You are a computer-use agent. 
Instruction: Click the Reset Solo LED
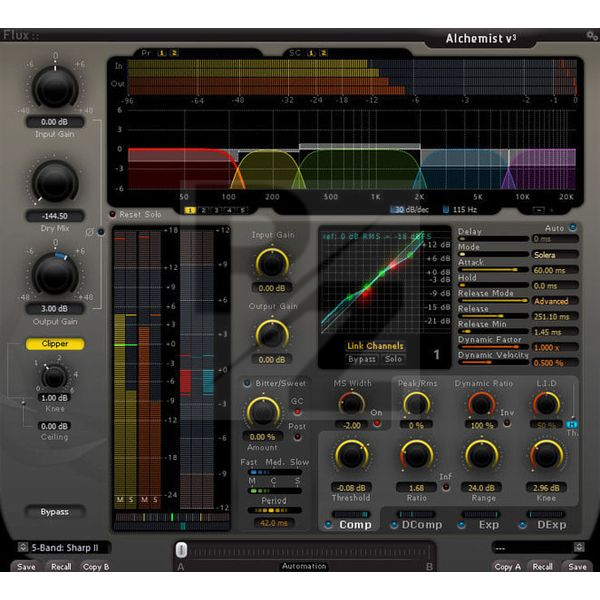112,214
